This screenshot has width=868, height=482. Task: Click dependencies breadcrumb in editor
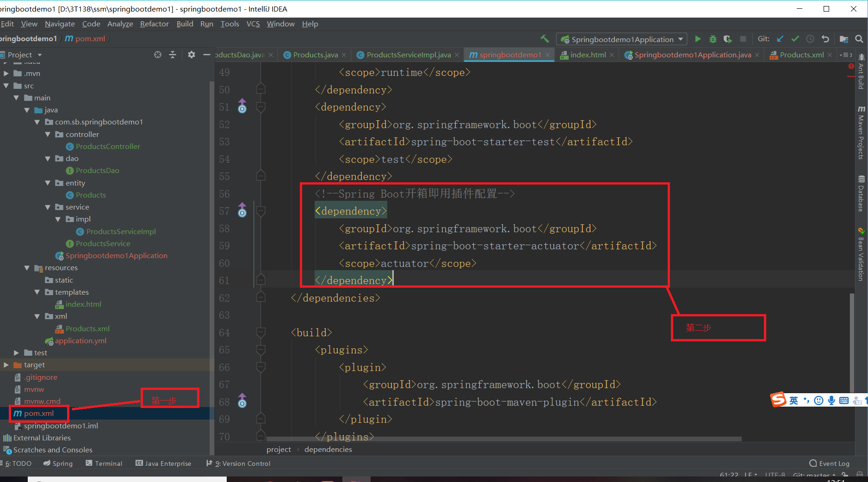(x=328, y=450)
